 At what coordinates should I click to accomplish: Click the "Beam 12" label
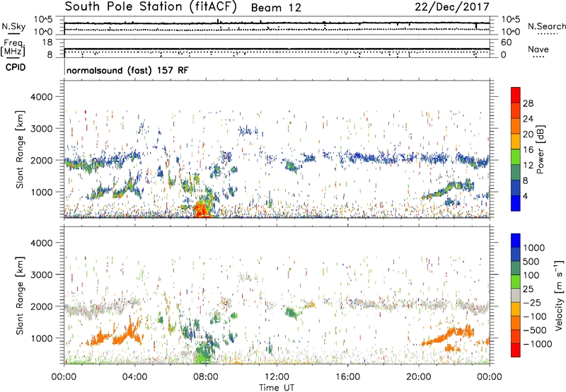276,8
